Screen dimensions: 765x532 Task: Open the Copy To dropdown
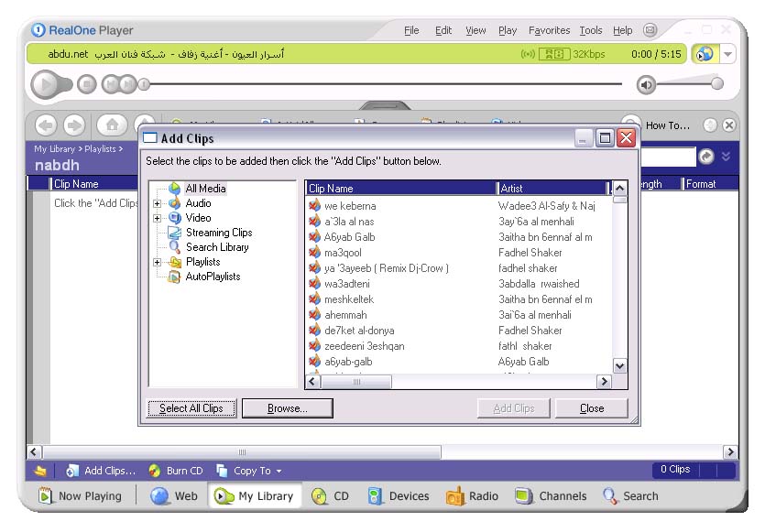[250, 471]
